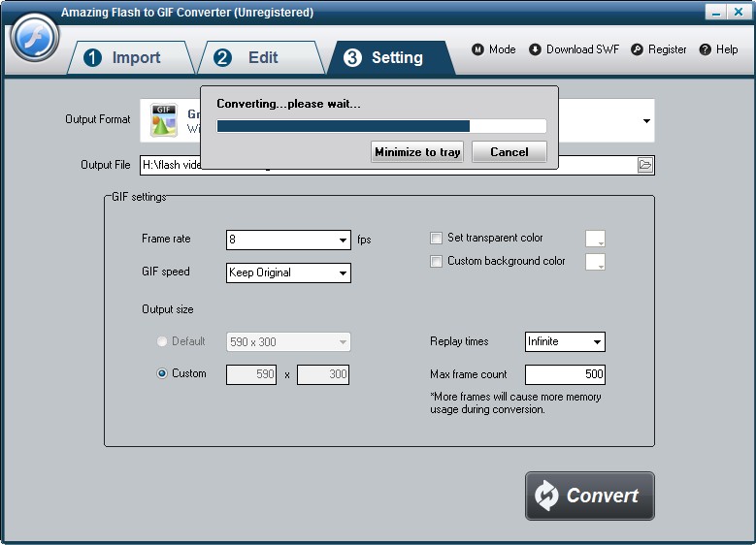Open the Help menu label
The image size is (756, 545).
pos(727,49)
